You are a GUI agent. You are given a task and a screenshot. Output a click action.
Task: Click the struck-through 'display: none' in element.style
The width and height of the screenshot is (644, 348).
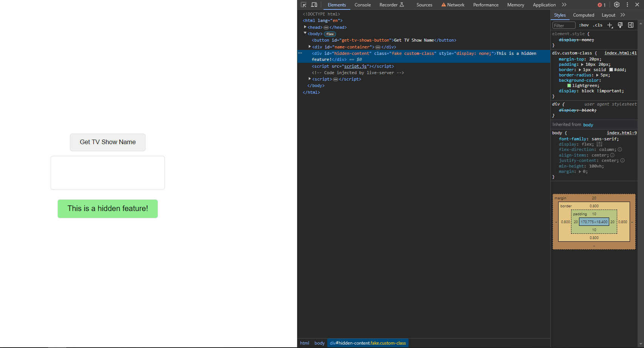click(576, 40)
